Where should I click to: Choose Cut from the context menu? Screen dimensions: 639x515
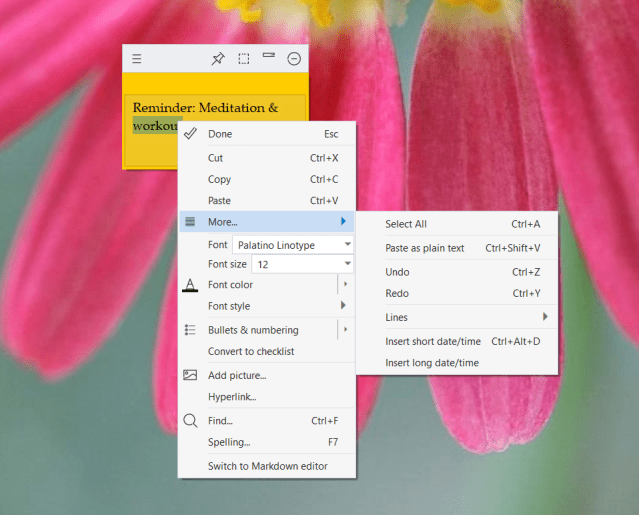tap(267, 158)
